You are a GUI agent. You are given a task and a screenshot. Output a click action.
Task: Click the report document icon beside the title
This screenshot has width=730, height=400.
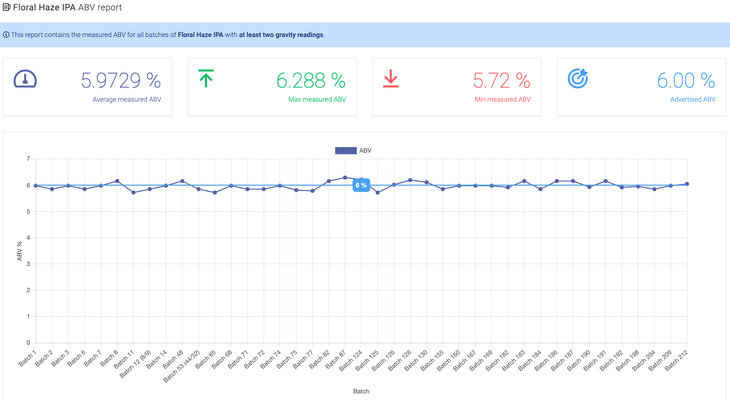[x=6, y=6]
